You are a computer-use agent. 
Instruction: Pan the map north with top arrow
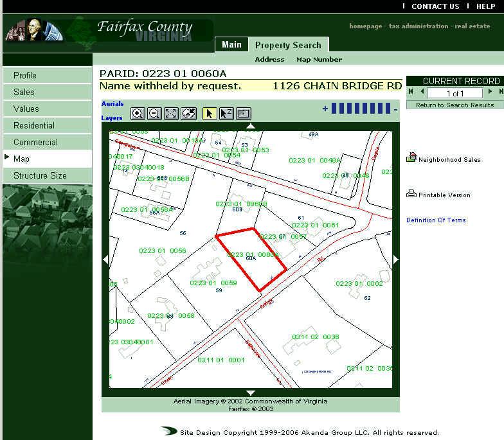(251, 126)
